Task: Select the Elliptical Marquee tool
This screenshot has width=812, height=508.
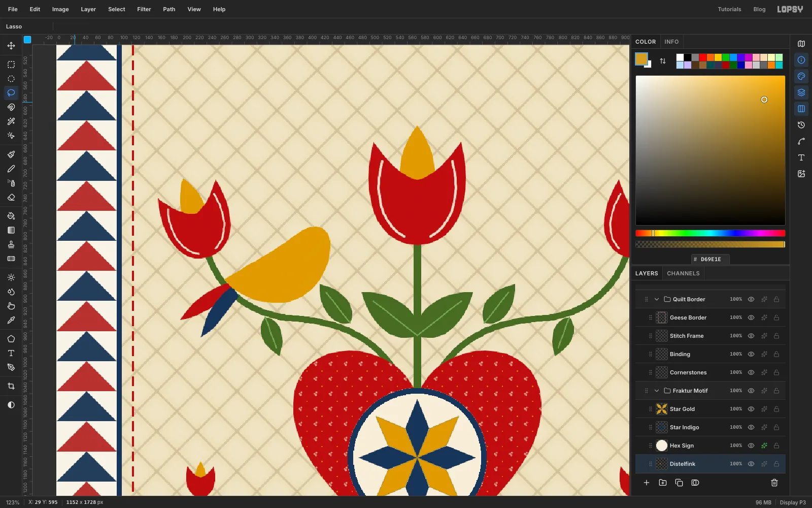Action: point(11,79)
